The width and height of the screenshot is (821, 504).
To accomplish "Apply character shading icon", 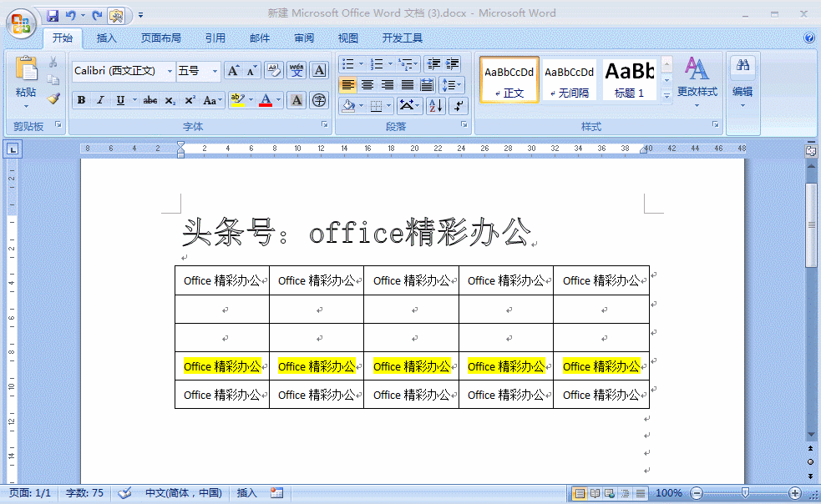I will [296, 100].
